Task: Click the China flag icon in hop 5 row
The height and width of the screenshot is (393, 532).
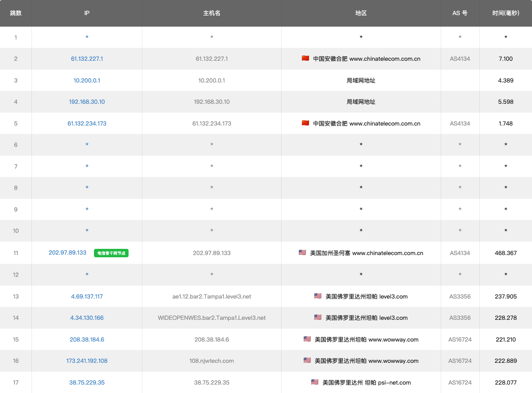Action: click(305, 123)
